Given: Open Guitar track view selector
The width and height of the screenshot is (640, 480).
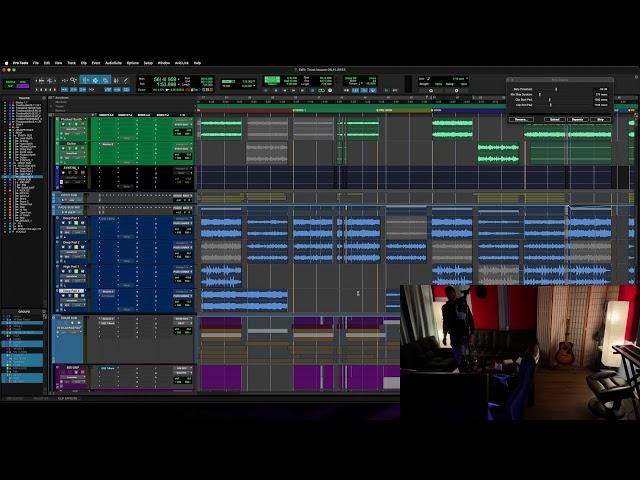Looking at the screenshot, I should pos(73,153).
